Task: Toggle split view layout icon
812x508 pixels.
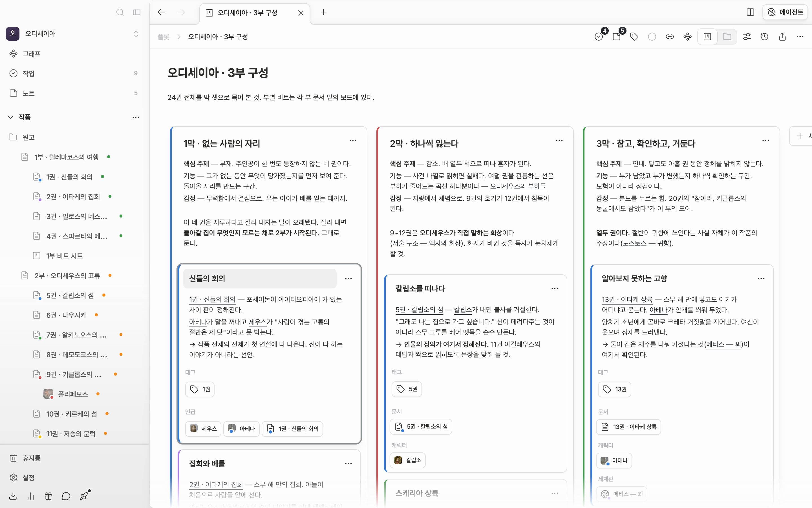Action: pyautogui.click(x=750, y=12)
